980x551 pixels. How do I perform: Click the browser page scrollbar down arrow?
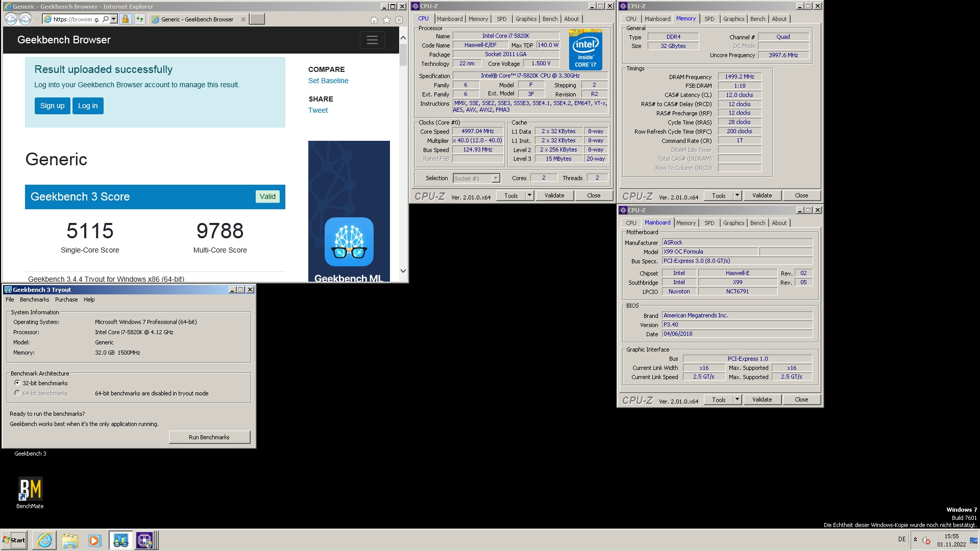[x=403, y=271]
